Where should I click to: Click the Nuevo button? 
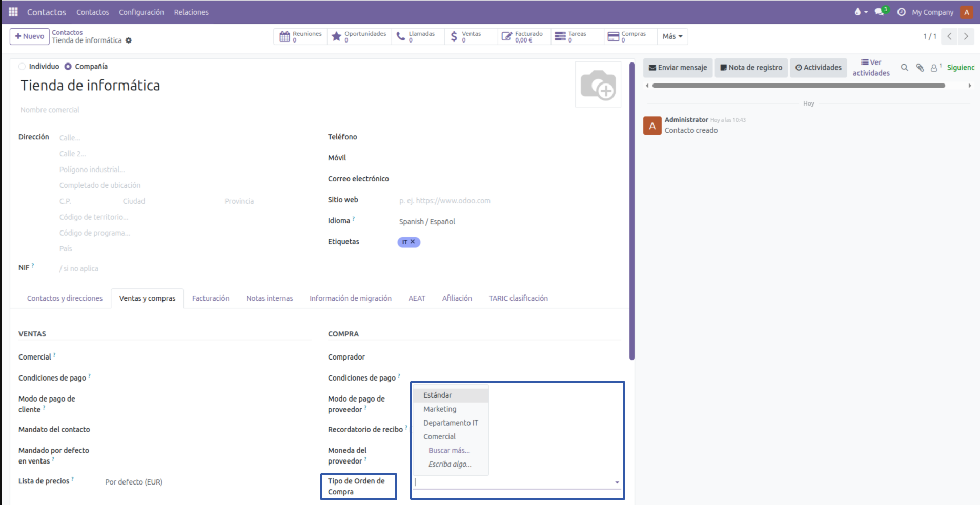tap(30, 36)
